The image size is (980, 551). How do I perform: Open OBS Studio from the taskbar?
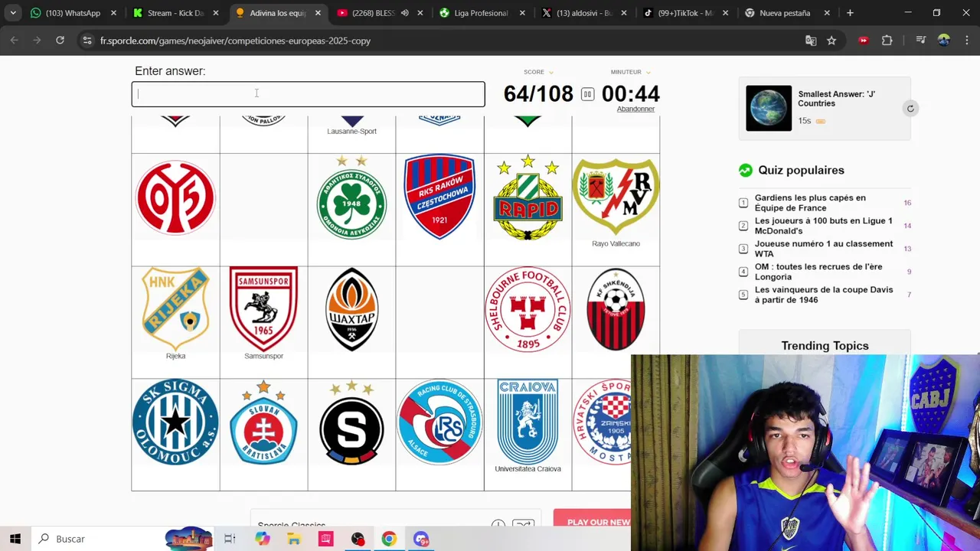coord(358,539)
